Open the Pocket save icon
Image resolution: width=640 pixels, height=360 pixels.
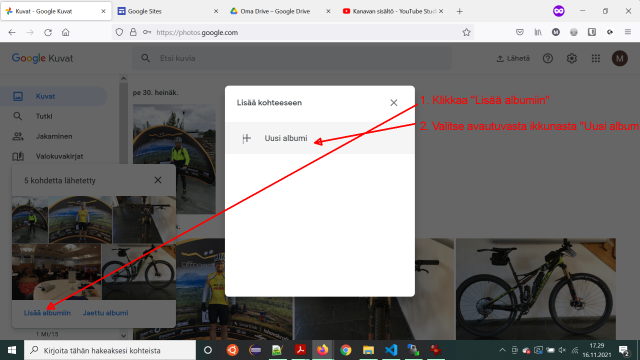[x=520, y=32]
